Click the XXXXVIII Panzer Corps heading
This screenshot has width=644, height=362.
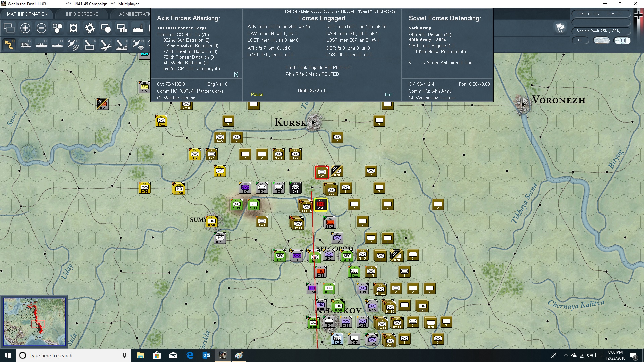click(181, 28)
